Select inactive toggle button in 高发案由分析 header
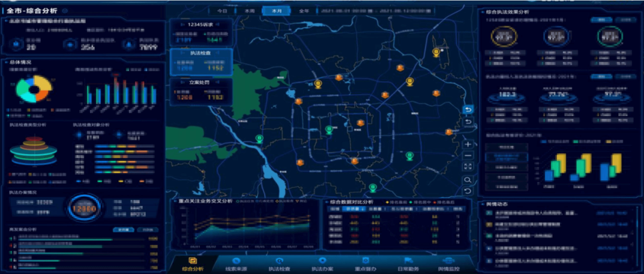This screenshot has width=644, height=274. 147,229
